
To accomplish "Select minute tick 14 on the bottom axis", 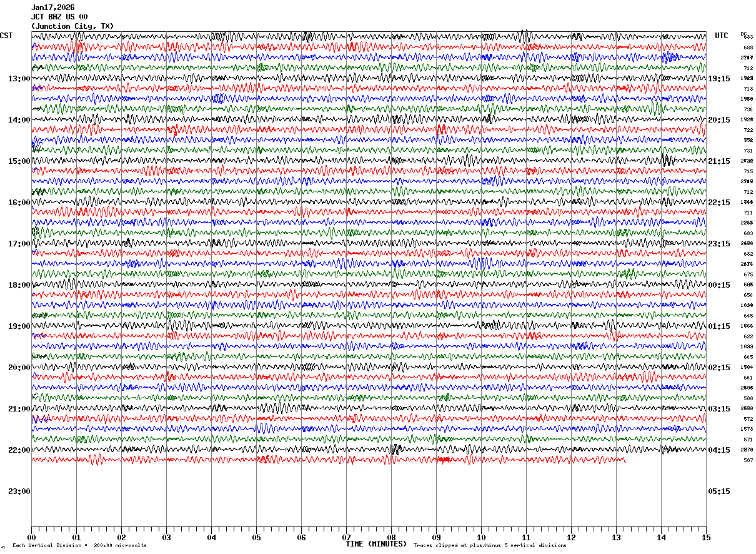I will tap(661, 537).
